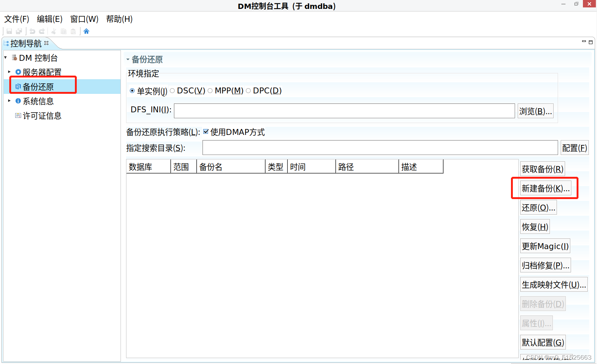Click the 系统信息 info icon
597x364 pixels.
tap(18, 101)
